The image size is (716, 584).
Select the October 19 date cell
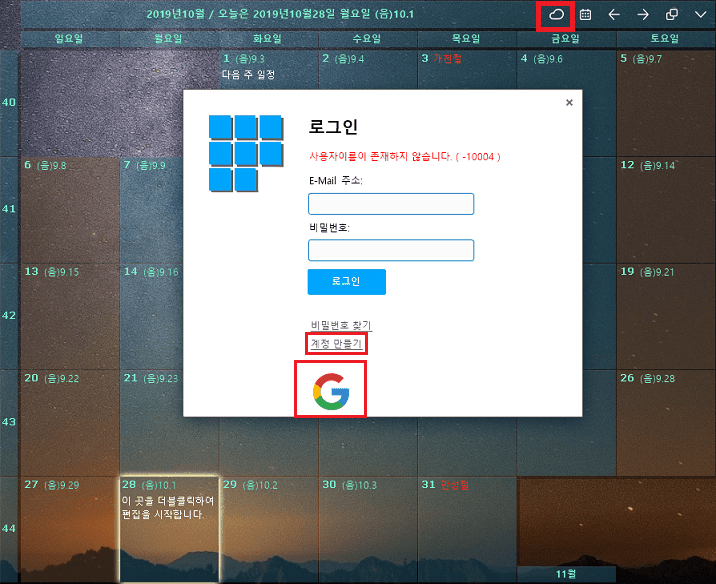(x=666, y=316)
